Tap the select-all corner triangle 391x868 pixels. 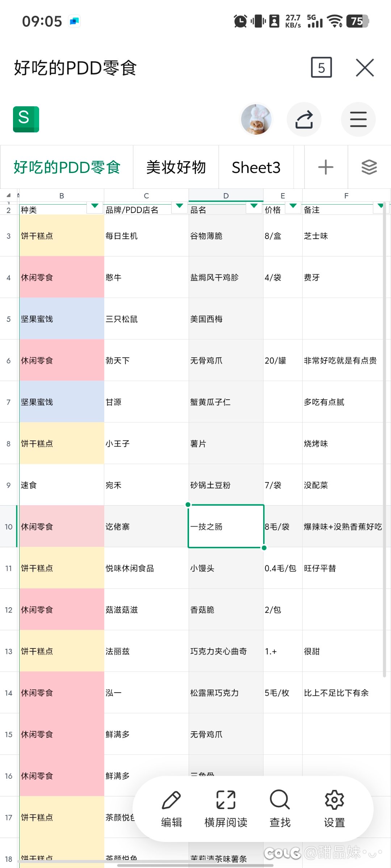[x=9, y=195]
